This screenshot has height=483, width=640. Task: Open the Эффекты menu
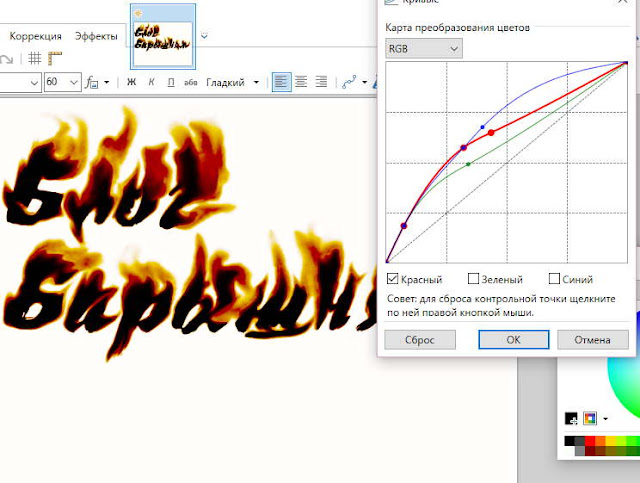pos(96,36)
